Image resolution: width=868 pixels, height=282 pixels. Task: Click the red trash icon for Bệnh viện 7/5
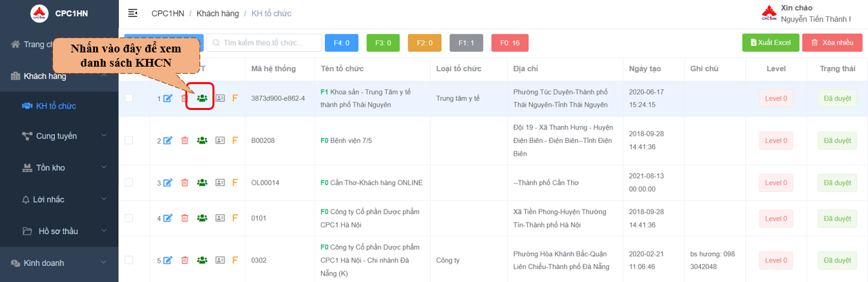pyautogui.click(x=185, y=140)
